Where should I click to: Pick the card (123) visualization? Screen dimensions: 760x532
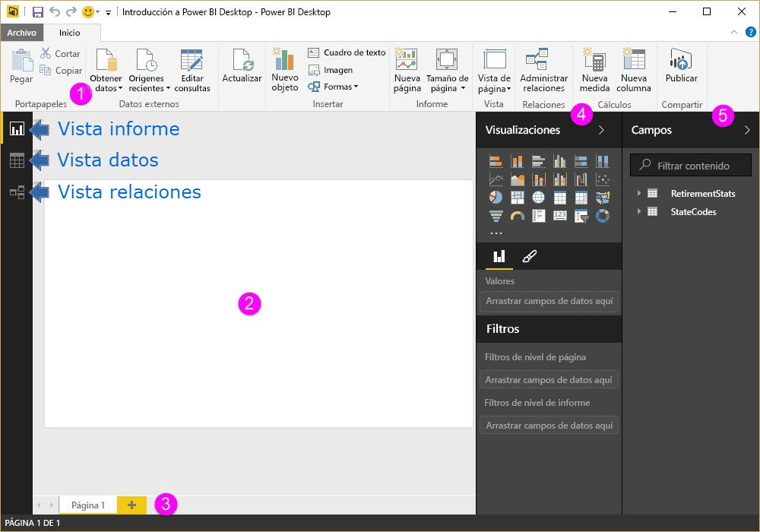(x=560, y=216)
